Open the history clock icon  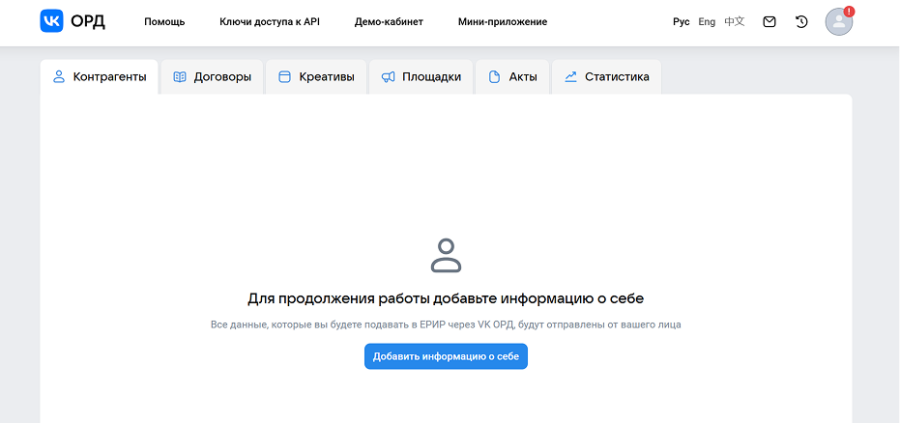click(x=801, y=21)
